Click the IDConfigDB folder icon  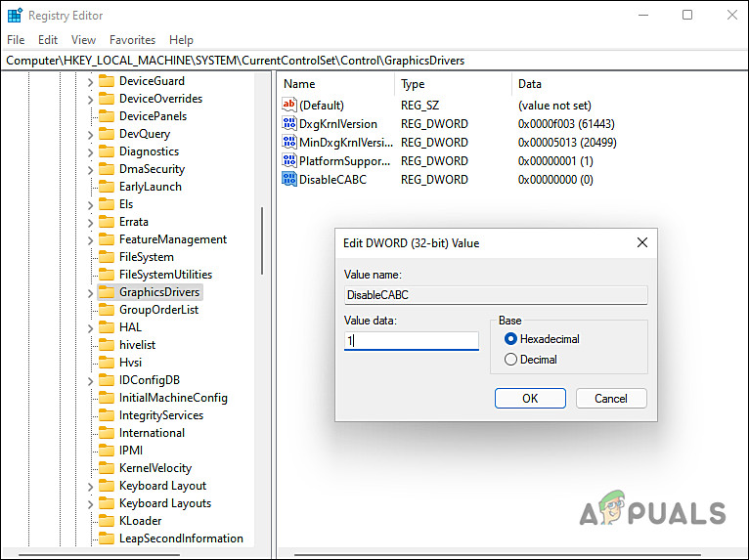pos(107,380)
